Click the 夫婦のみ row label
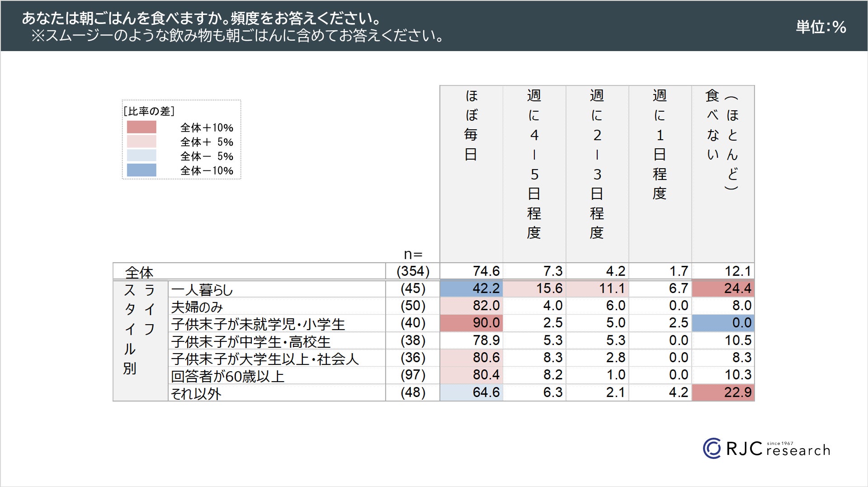This screenshot has width=868, height=487. pos(197,307)
